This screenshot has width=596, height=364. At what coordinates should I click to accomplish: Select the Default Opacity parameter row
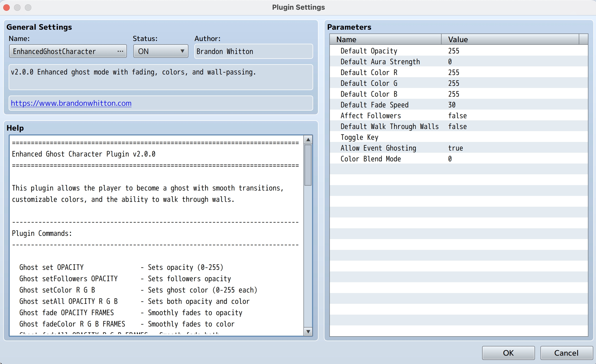(459, 51)
